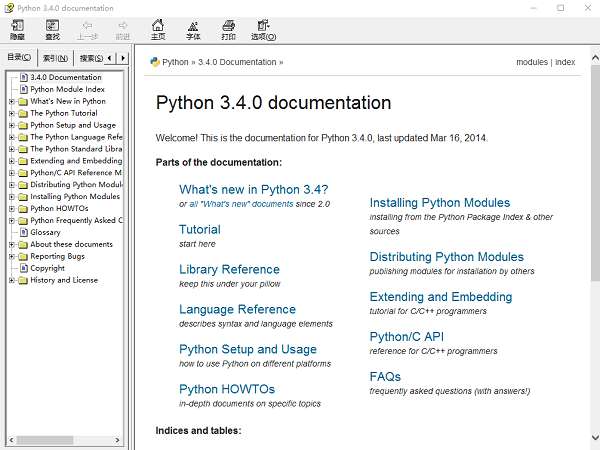Click the Back (上一步) arrow icon
Screen dimensions: 600x450
pos(87,26)
